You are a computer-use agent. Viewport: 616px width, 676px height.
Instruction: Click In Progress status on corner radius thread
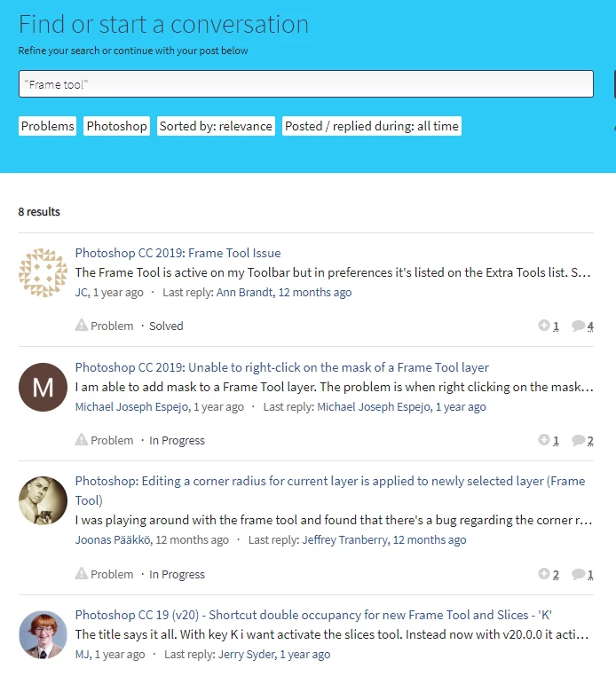[x=177, y=575]
